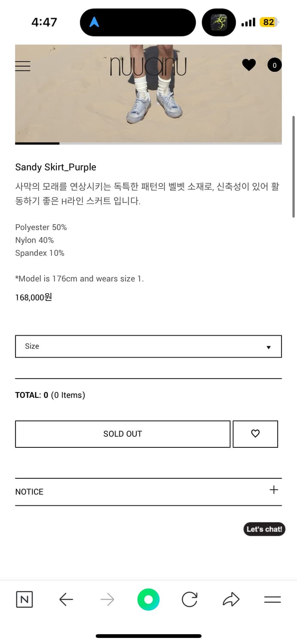Tap the green home button in navigation bar
The width and height of the screenshot is (297, 644).
pyautogui.click(x=148, y=599)
